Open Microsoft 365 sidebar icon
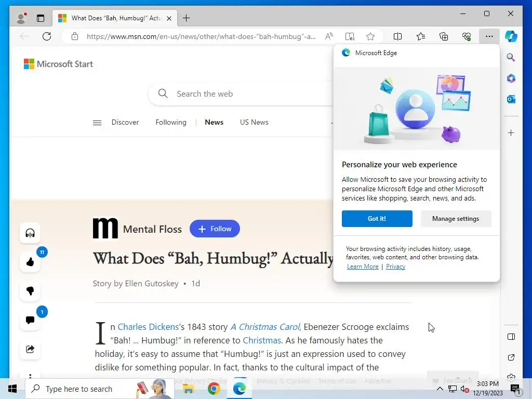Screen dimensions: 532x399 [x=511, y=78]
